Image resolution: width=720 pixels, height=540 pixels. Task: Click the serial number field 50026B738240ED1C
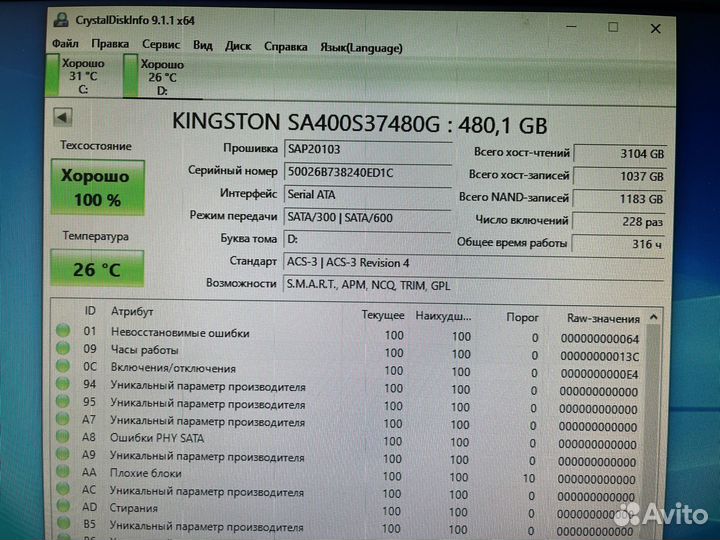(367, 173)
